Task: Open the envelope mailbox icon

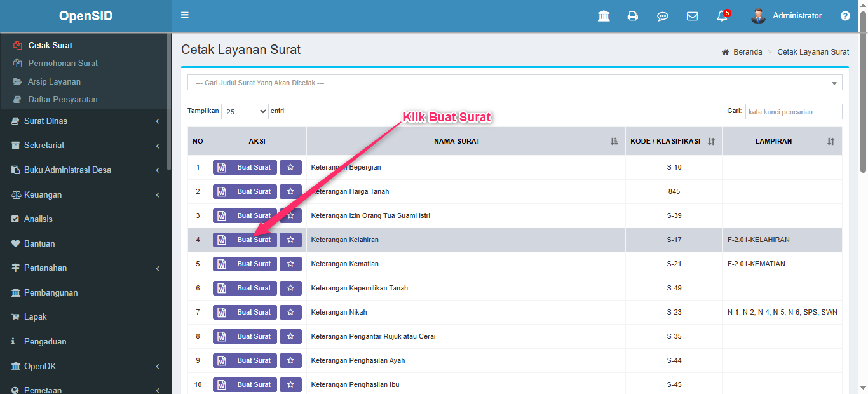Action: tap(692, 17)
